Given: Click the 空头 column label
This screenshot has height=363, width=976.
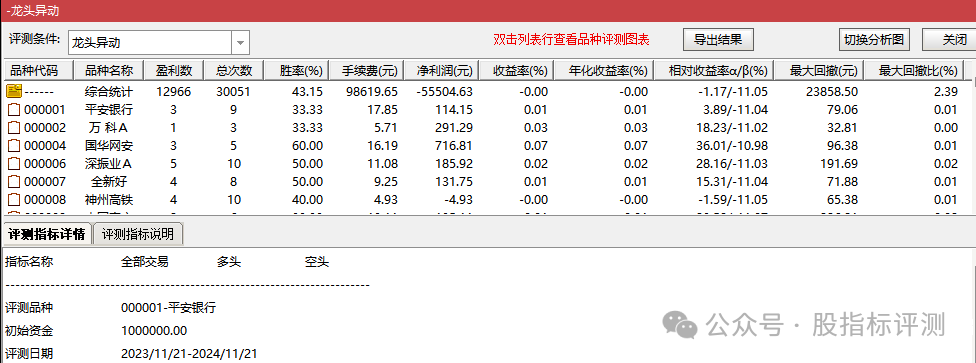Looking at the screenshot, I should click(x=316, y=262).
